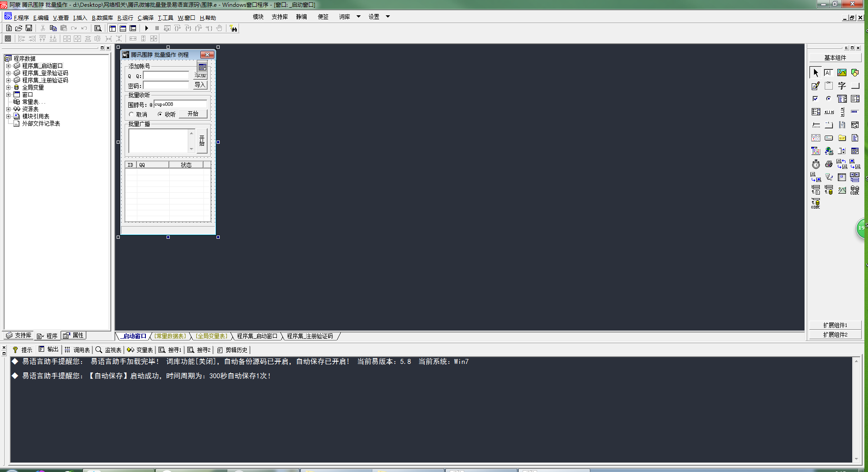Click the Run (play) toolbar icon
The width and height of the screenshot is (868, 472).
[x=146, y=28]
